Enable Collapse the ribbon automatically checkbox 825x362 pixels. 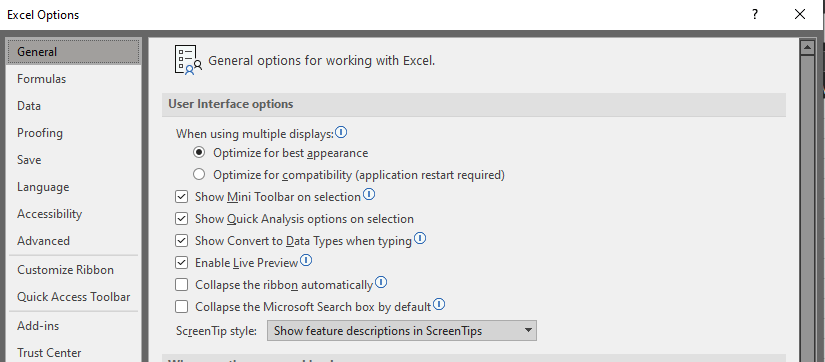tap(182, 285)
